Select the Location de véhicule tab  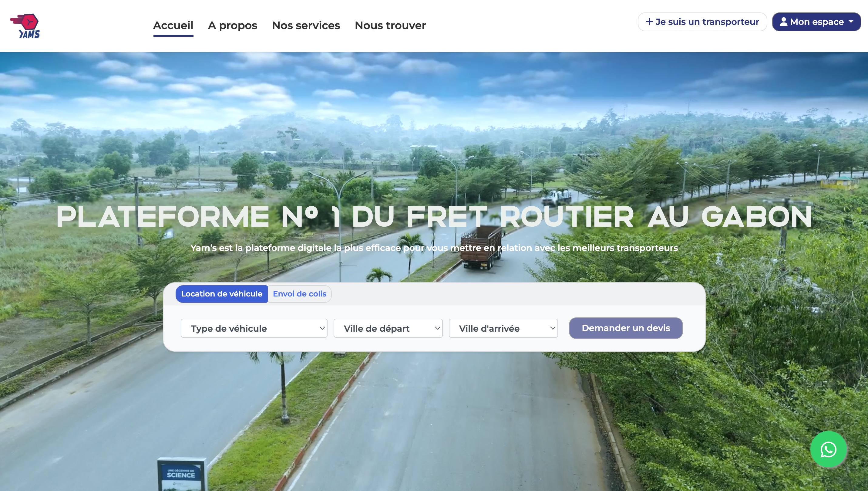(222, 294)
